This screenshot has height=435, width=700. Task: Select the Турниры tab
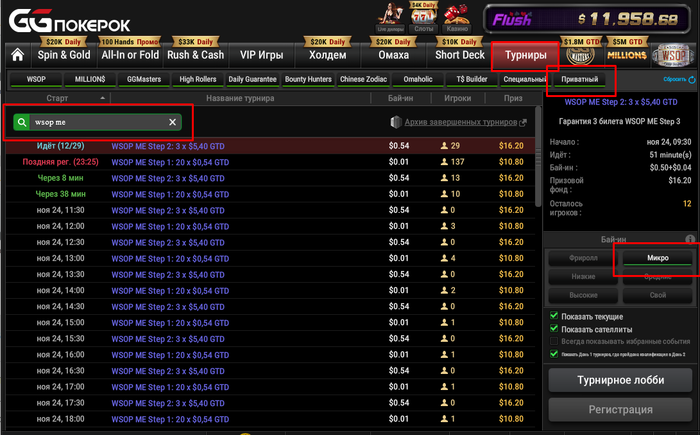coord(525,55)
